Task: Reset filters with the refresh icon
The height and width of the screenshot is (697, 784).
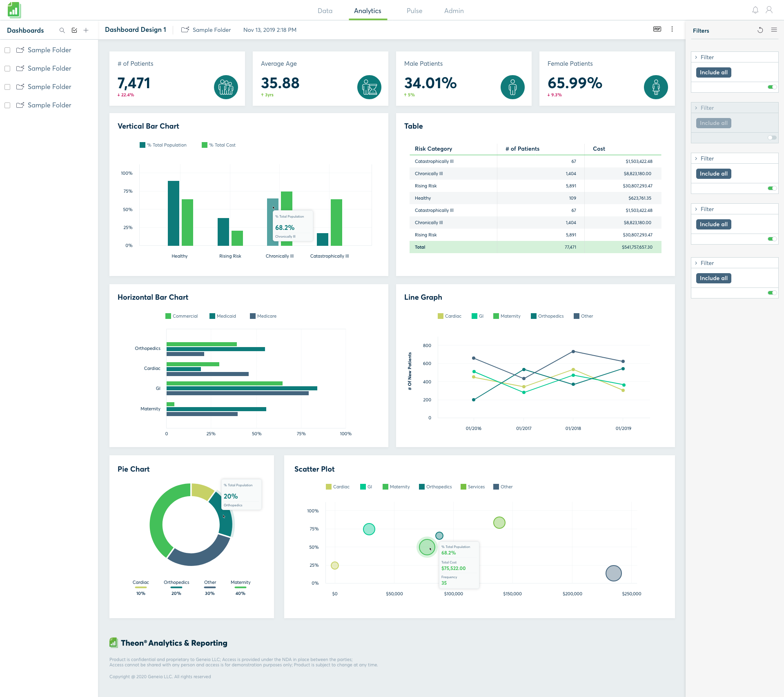Action: point(760,30)
